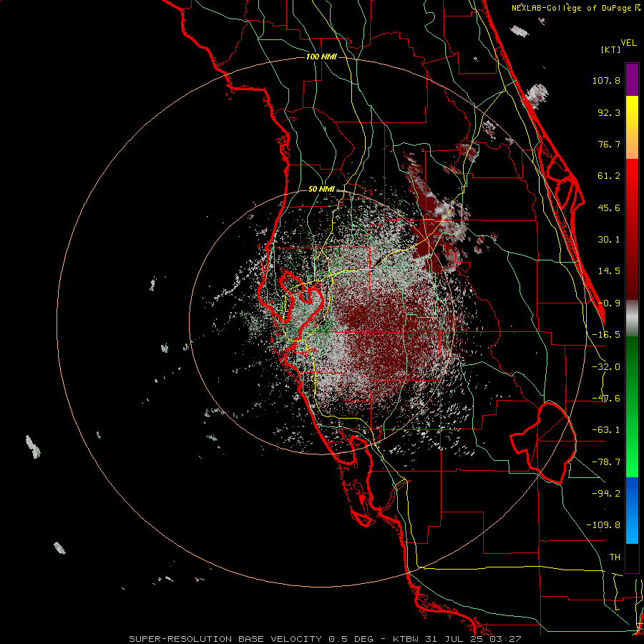Click the VEL legend title
The width and height of the screenshot is (644, 644).
[628, 43]
